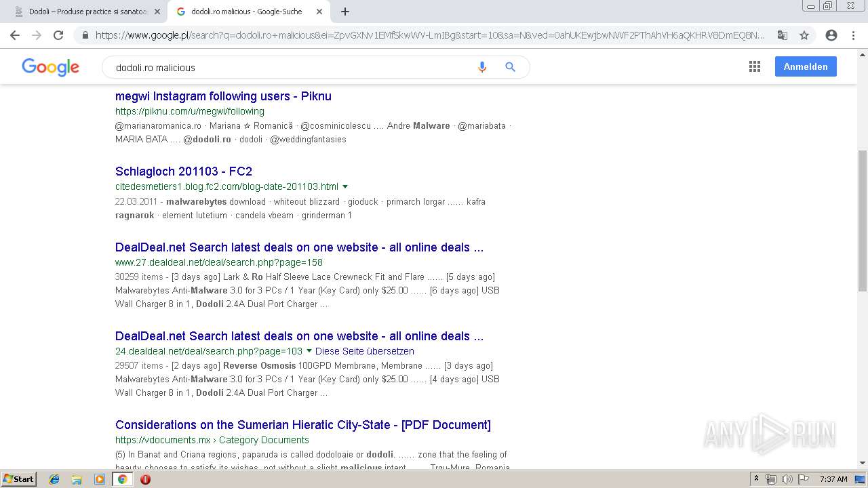The width and height of the screenshot is (868, 488).
Task: Open File Explorer from taskbar
Action: click(77, 479)
